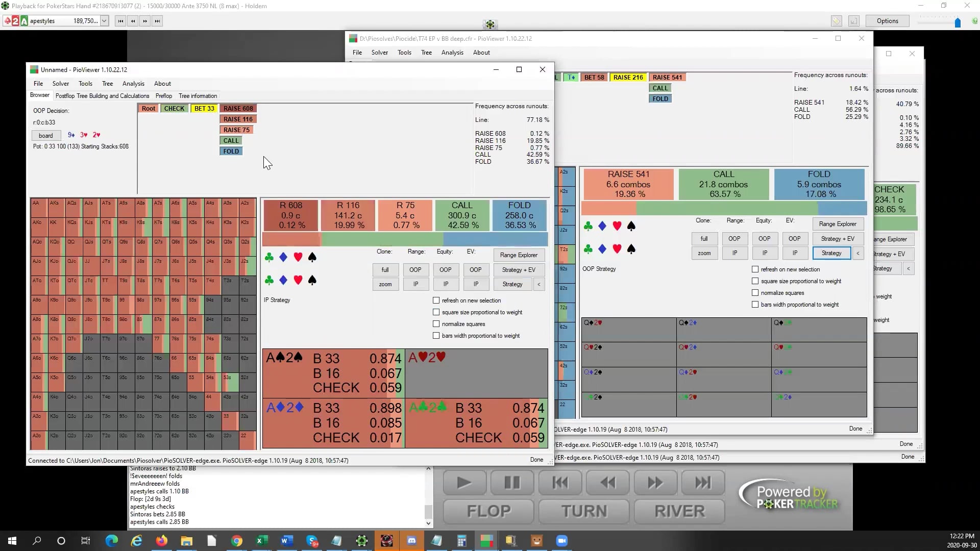The width and height of the screenshot is (980, 551).
Task: Select the blue diamonds suit filter icon
Action: click(283, 257)
